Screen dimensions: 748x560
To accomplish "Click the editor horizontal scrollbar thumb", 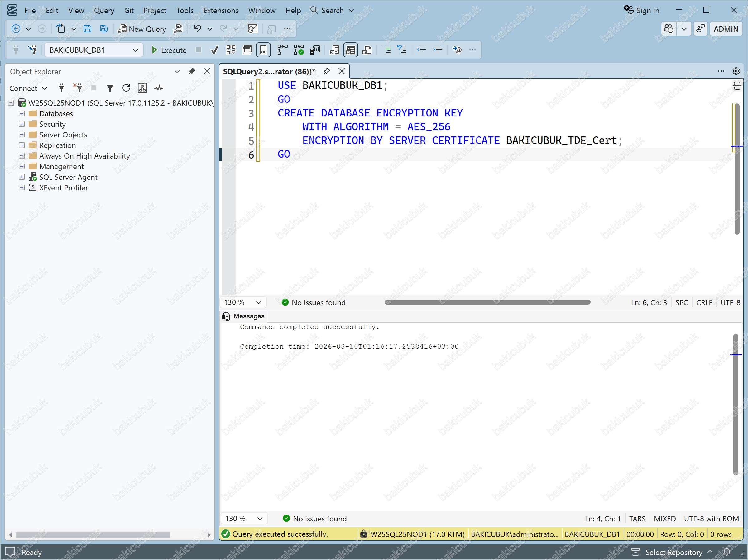I will tap(487, 302).
